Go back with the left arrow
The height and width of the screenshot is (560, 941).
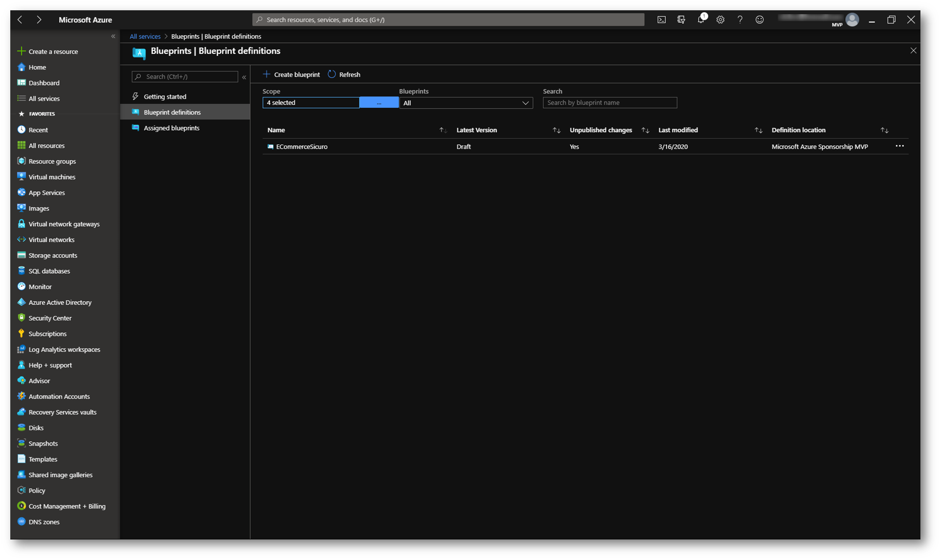[x=20, y=20]
